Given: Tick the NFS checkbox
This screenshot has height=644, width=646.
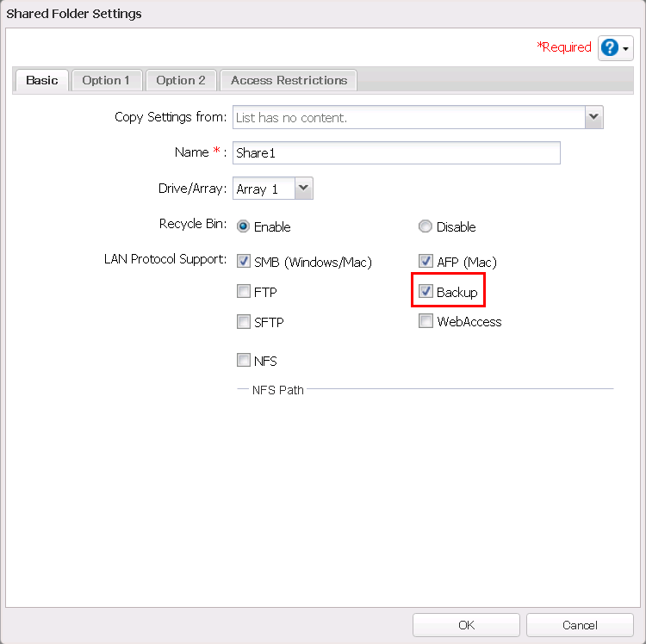Looking at the screenshot, I should (x=244, y=360).
